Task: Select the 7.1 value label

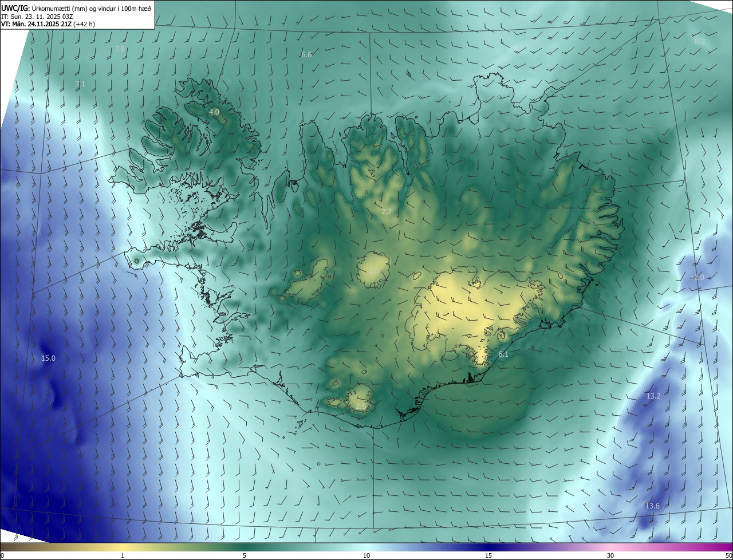Action: point(80,84)
